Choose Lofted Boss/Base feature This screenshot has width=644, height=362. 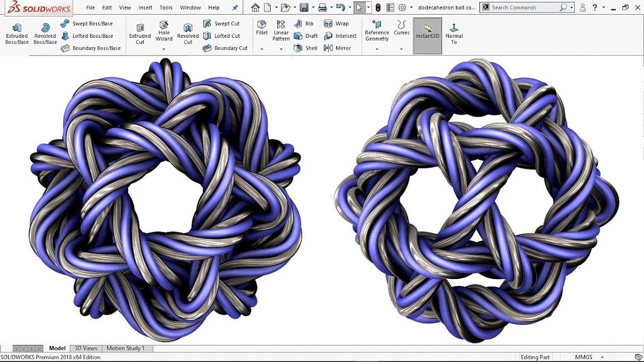[87, 36]
